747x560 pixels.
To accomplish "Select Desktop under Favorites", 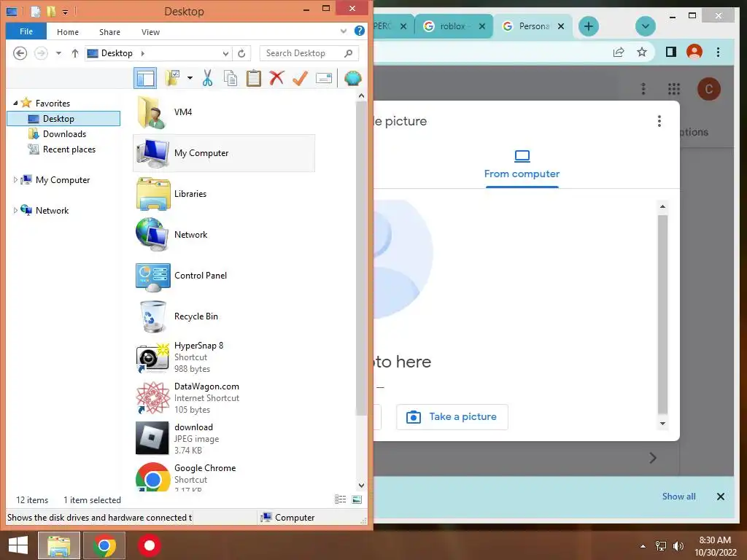I will (64, 119).
